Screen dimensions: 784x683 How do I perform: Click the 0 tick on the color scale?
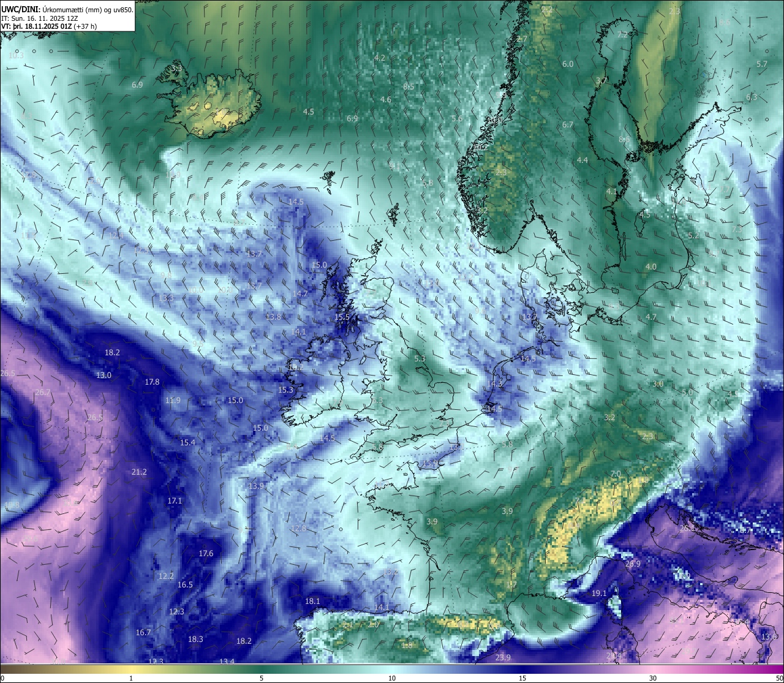(x=2, y=678)
